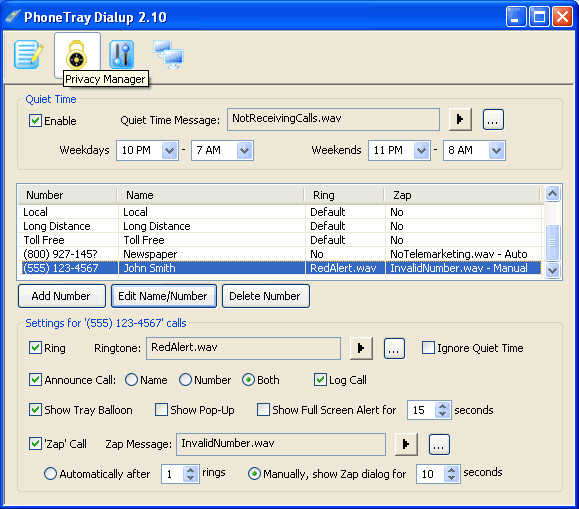Click the network computers toolbar icon

168,55
